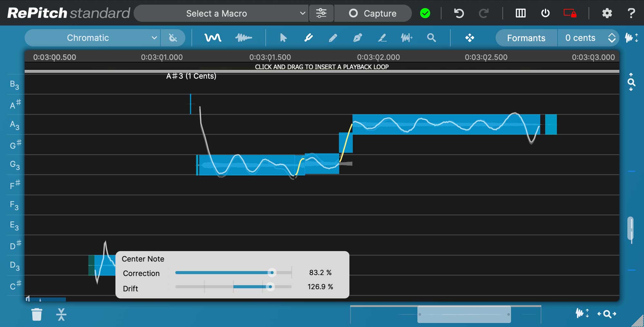This screenshot has width=644, height=327.
Task: Toggle the power bypass button
Action: pyautogui.click(x=545, y=13)
